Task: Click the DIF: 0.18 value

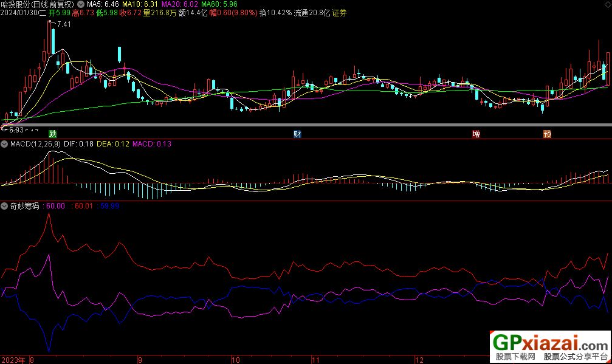Action: 79,144
